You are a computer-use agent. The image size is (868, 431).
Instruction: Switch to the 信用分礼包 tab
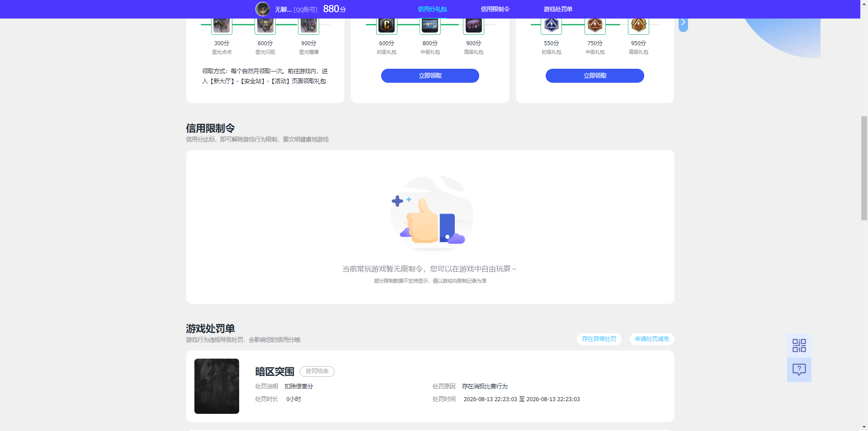coord(432,9)
